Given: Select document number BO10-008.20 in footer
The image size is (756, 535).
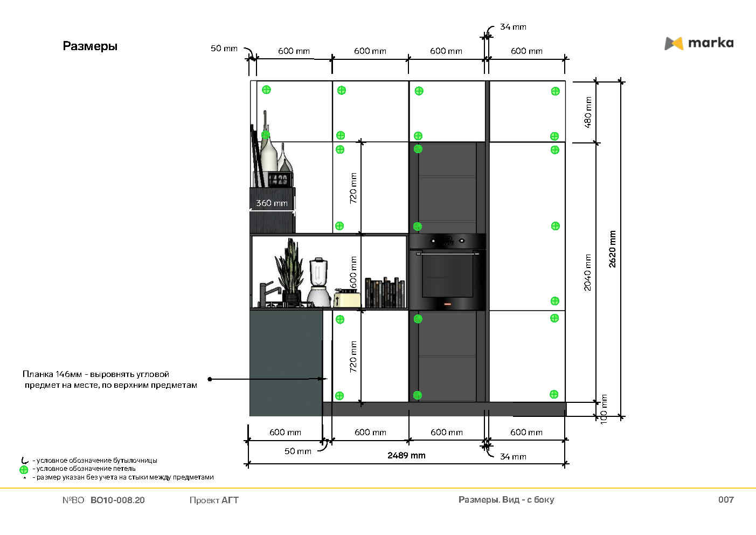Looking at the screenshot, I should 117,500.
